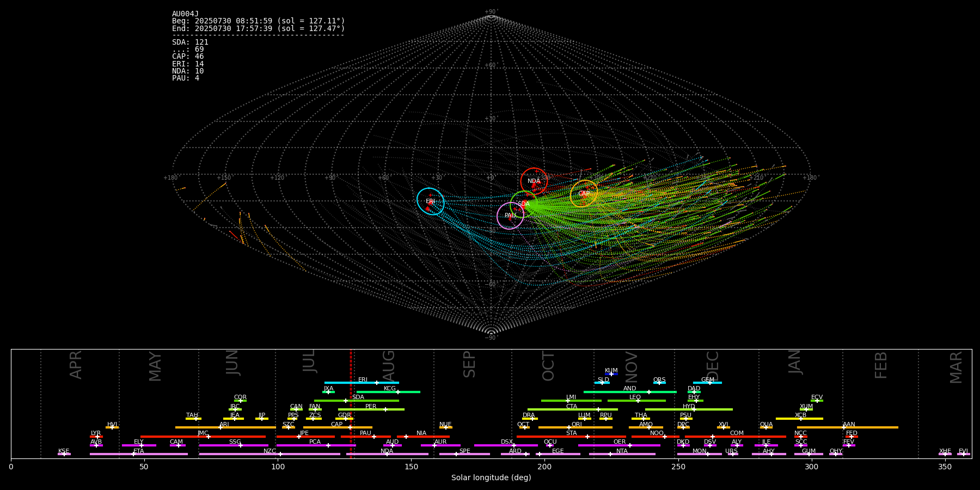Viewport: 980px width, 490px height.
Task: Click the DSX shower bar in the timeline
Action: [x=506, y=445]
